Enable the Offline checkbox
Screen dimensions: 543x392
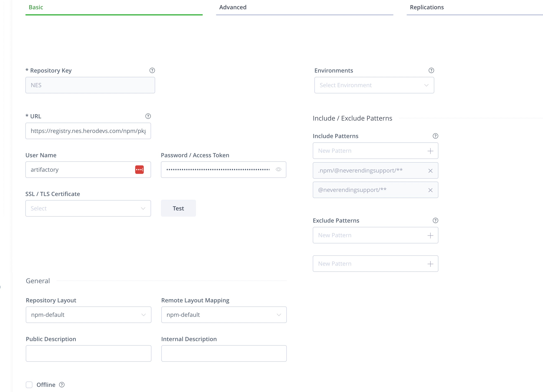29,385
